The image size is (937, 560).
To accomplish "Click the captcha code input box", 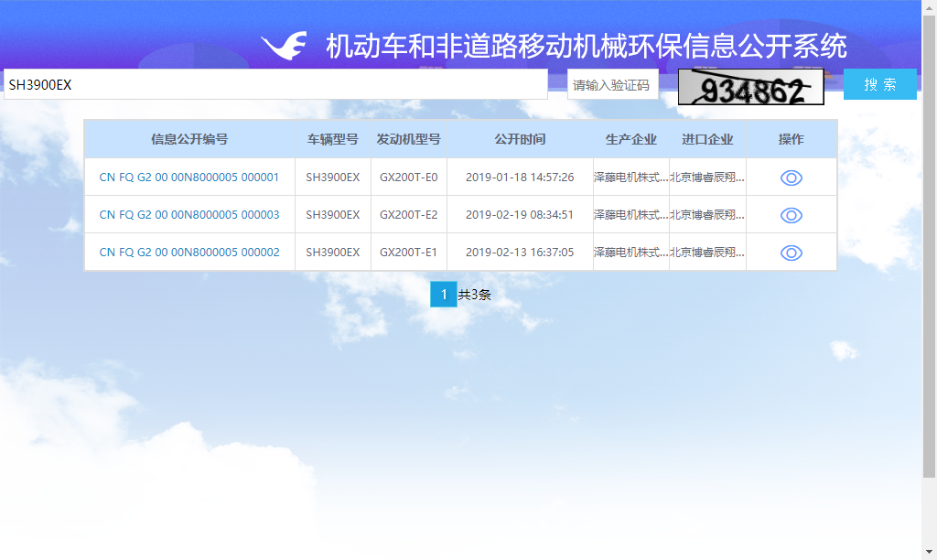I will point(612,85).
